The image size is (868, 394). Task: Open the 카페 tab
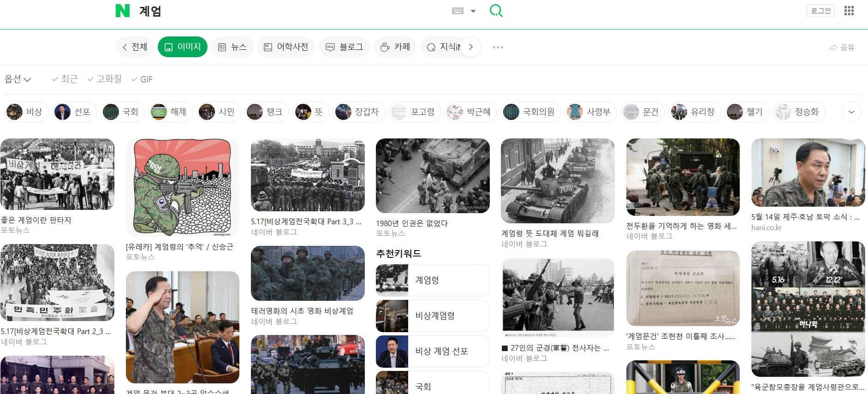click(x=395, y=47)
